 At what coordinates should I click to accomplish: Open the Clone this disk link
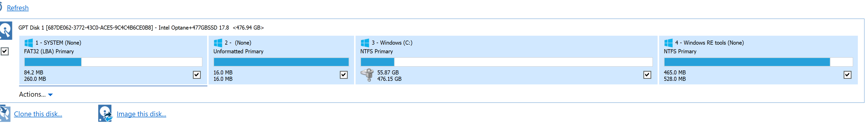[38, 114]
